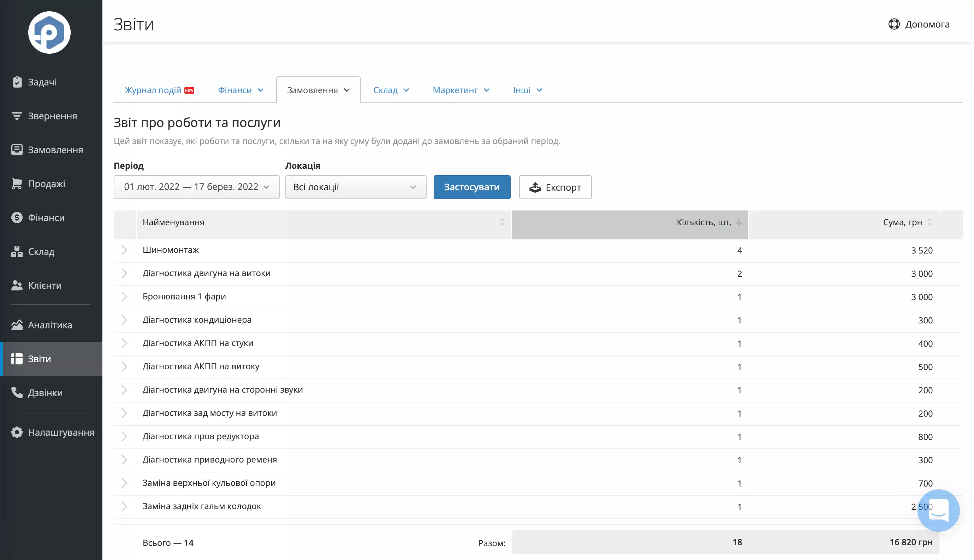Viewport: 974px width, 560px height.
Task: Open the Задачі clipboard icon
Action: pos(17,82)
